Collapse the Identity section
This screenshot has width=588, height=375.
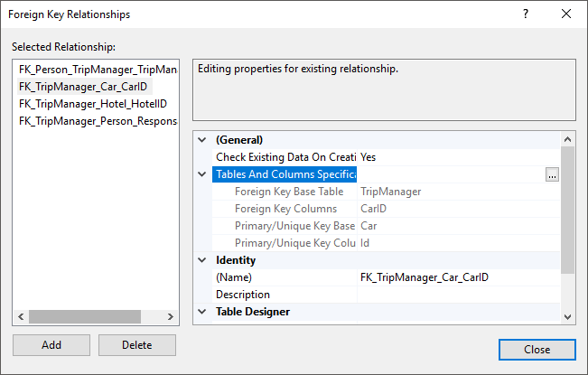point(202,260)
